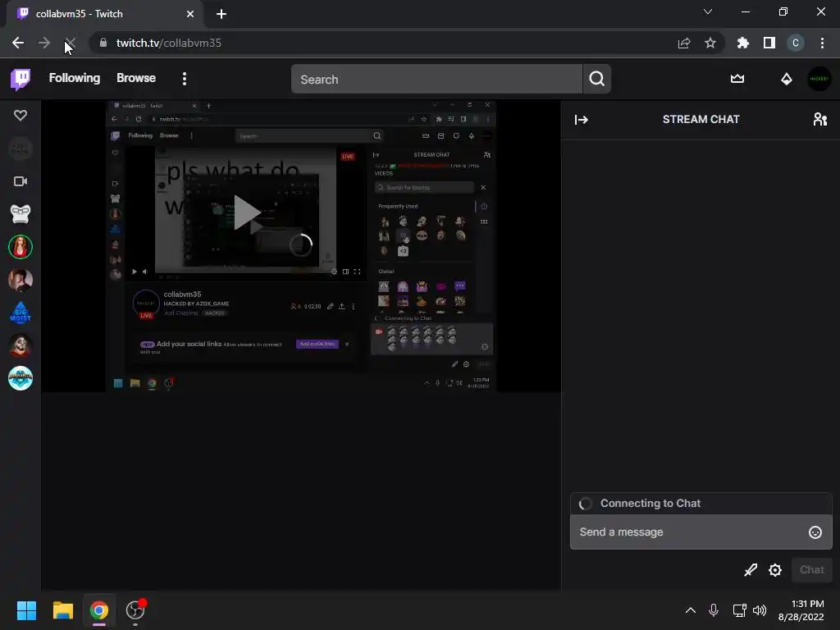840x630 pixels.
Task: Click the Send a message field
Action: coord(688,532)
